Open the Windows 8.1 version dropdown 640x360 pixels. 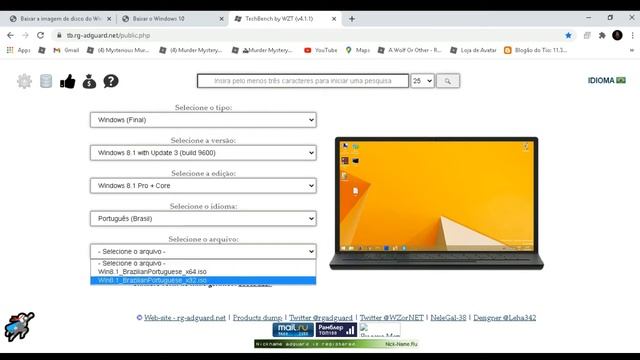(x=203, y=153)
